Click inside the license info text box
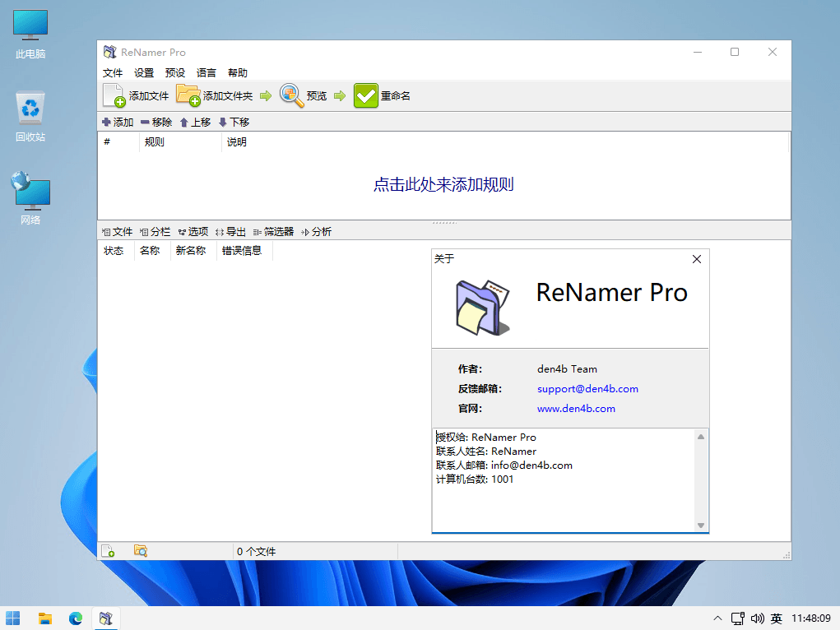Viewport: 840px width, 630px height. point(564,480)
